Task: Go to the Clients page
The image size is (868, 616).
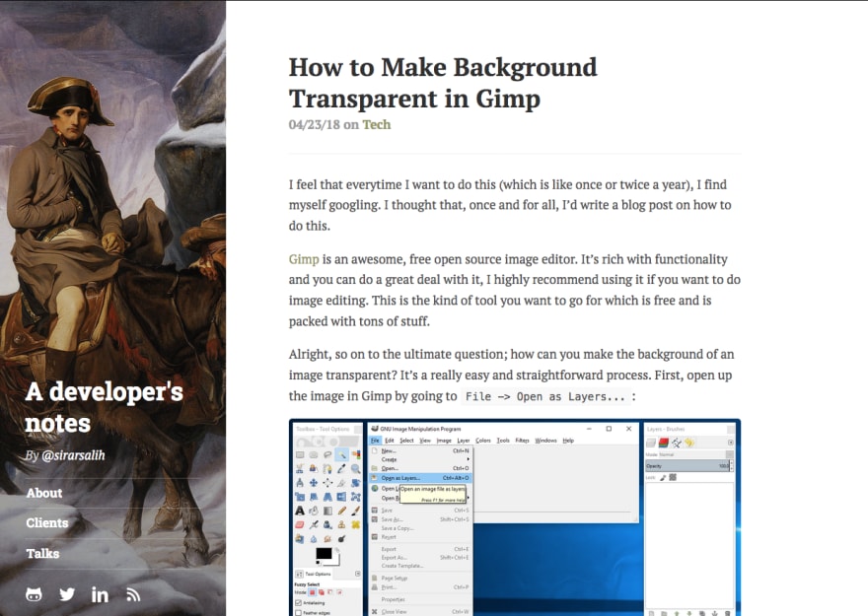Action: coord(47,522)
